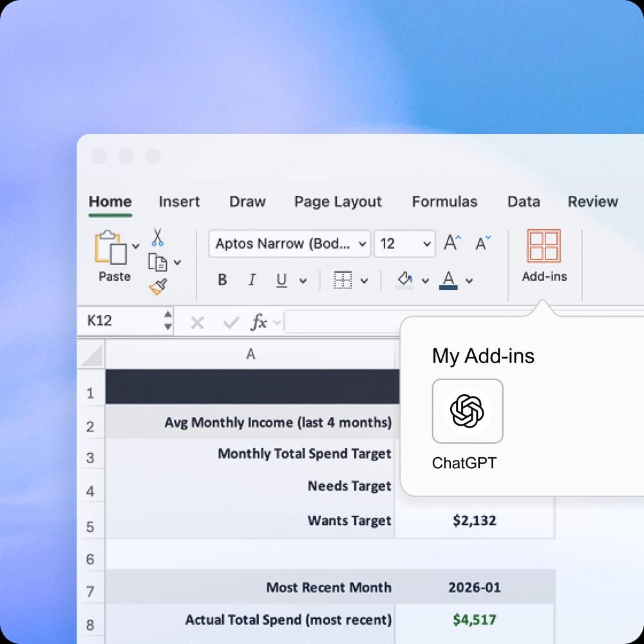
Task: Click cell 'Actual Total Spend (most recent)'
Action: coord(251,620)
